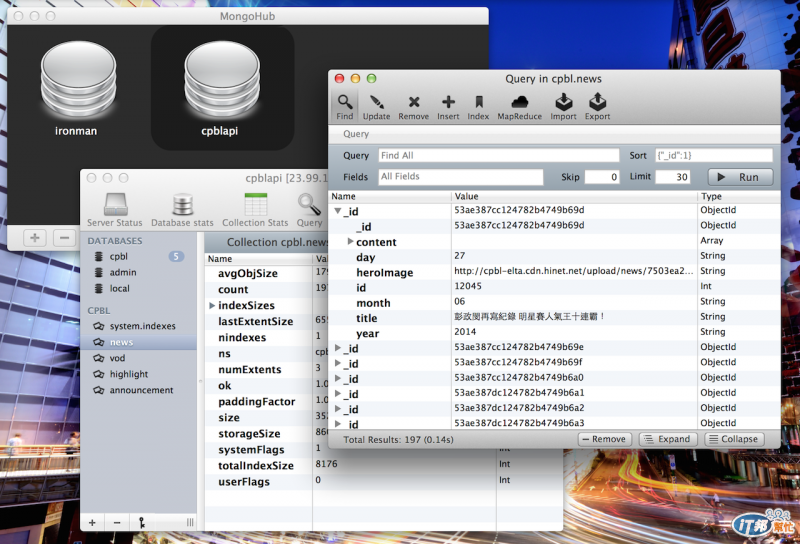Select the storageSize stats row
Image resolution: width=800 pixels, height=544 pixels.
(266, 433)
